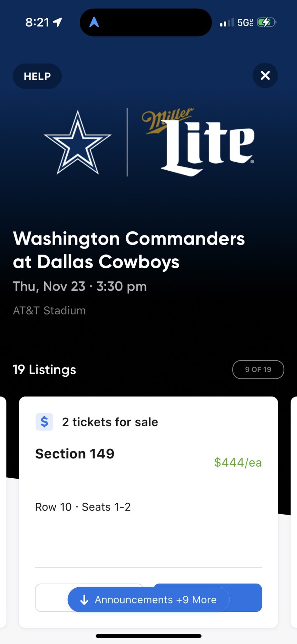Viewport: 297px width, 644px height.
Task: Tap the Washington Commanders at Dallas Cowboys title
Action: (x=129, y=250)
